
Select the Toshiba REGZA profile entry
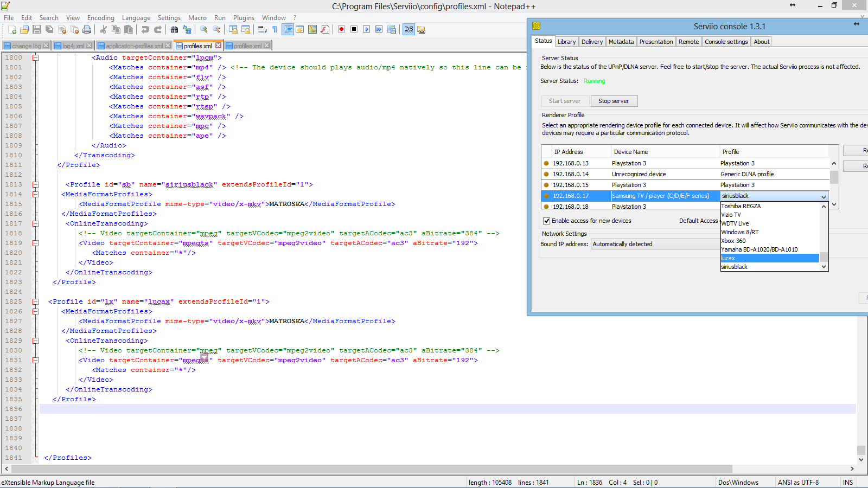741,206
